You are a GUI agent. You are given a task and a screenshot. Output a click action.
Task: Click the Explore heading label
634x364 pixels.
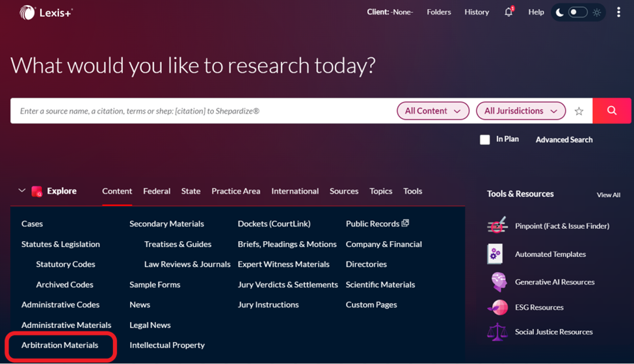62,191
